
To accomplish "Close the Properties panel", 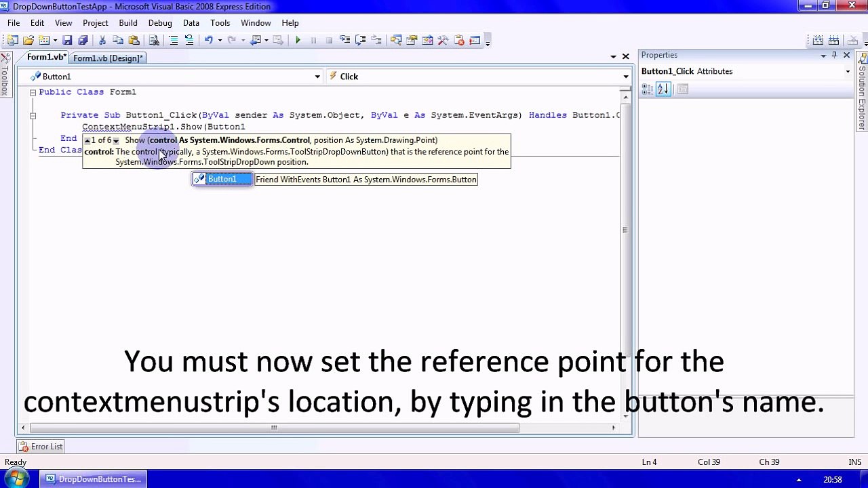I will tap(846, 55).
